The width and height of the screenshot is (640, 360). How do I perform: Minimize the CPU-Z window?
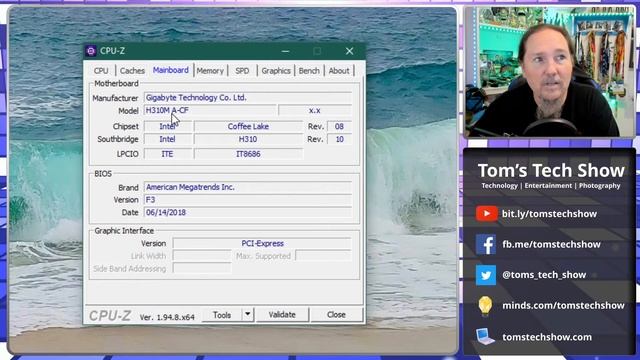(x=285, y=51)
